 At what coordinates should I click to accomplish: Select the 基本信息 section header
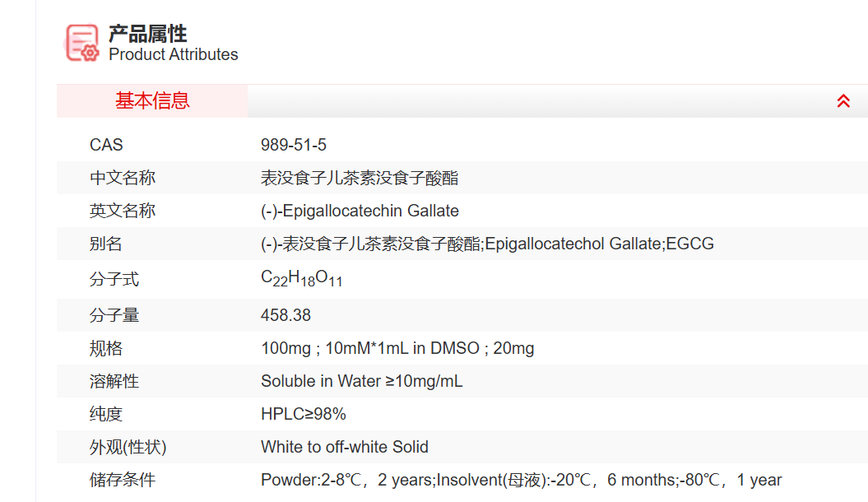(152, 101)
